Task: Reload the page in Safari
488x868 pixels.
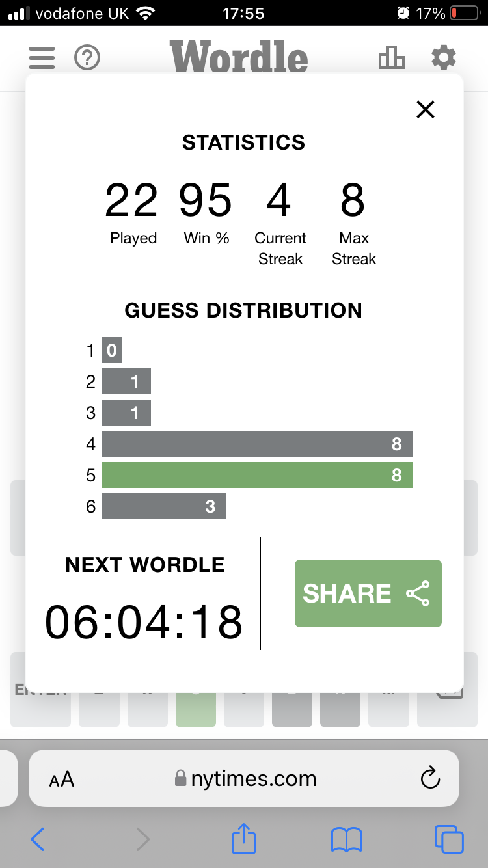Action: (430, 778)
